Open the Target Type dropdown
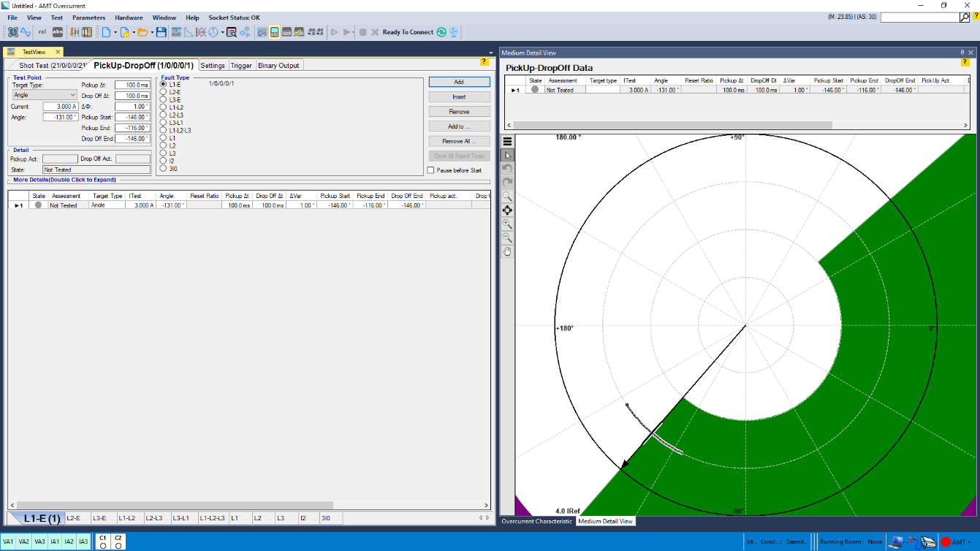 click(44, 95)
